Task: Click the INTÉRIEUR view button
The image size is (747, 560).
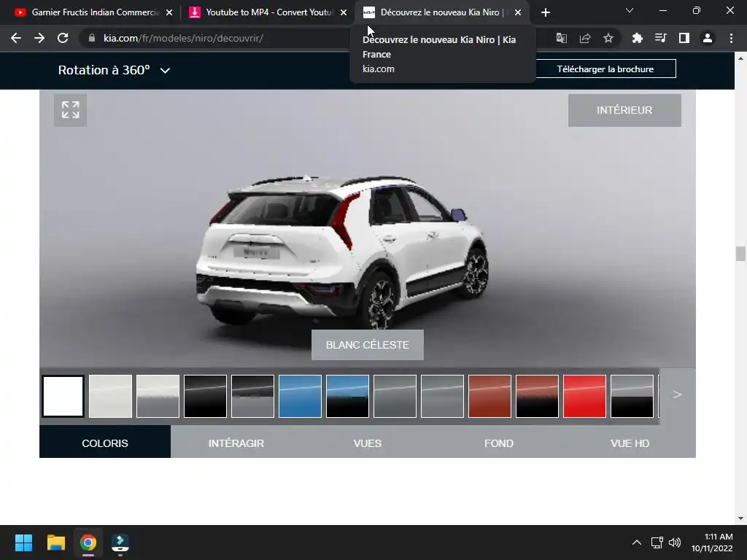Action: pyautogui.click(x=624, y=110)
